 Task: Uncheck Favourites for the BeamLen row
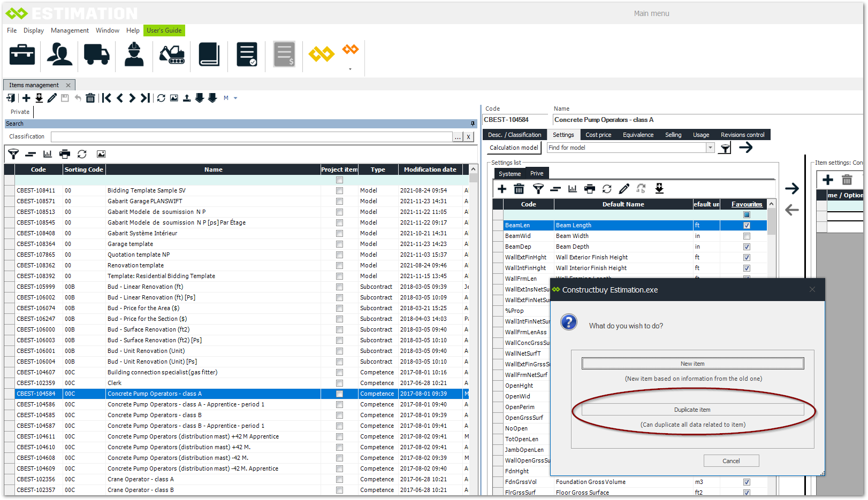point(747,225)
